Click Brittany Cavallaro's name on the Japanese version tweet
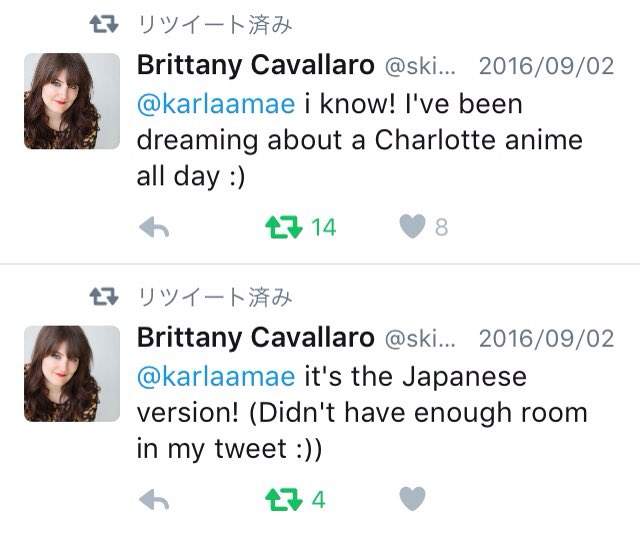The width and height of the screenshot is (640, 535). click(x=256, y=338)
